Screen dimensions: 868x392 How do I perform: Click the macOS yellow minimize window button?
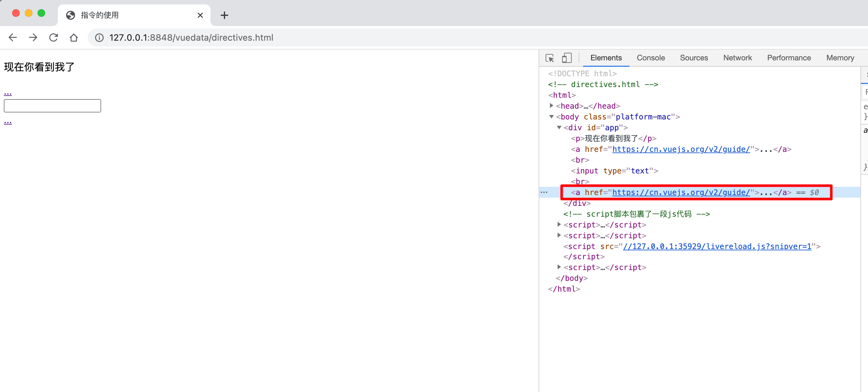[x=29, y=13]
